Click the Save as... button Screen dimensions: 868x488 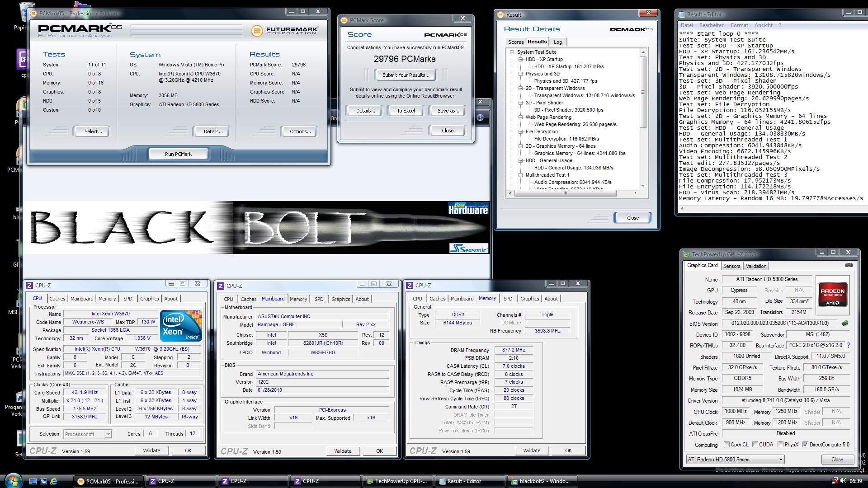[x=448, y=111]
